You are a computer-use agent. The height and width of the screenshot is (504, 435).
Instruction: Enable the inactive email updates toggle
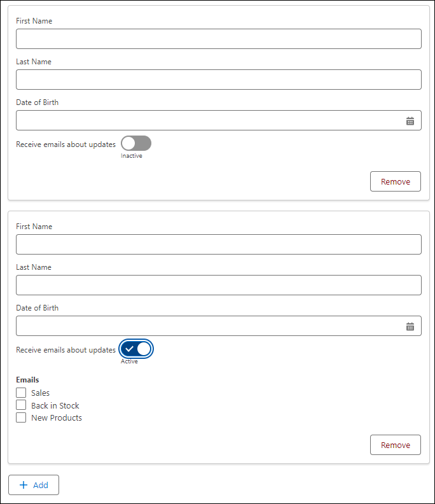click(x=136, y=143)
